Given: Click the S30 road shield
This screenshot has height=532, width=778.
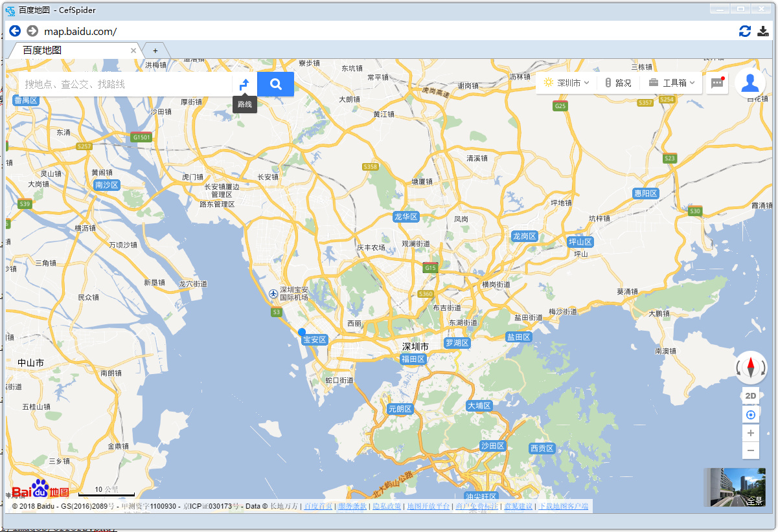Looking at the screenshot, I should (x=695, y=211).
